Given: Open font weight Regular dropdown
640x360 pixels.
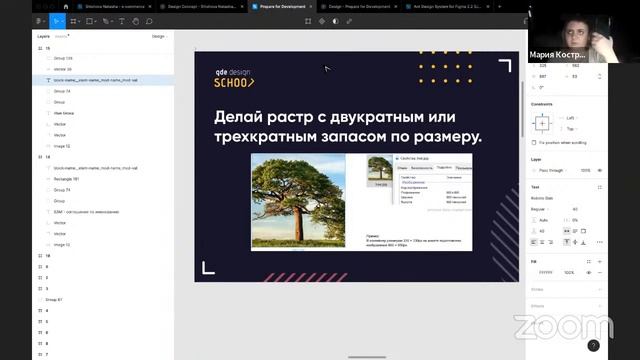Looking at the screenshot, I should pos(540,209).
